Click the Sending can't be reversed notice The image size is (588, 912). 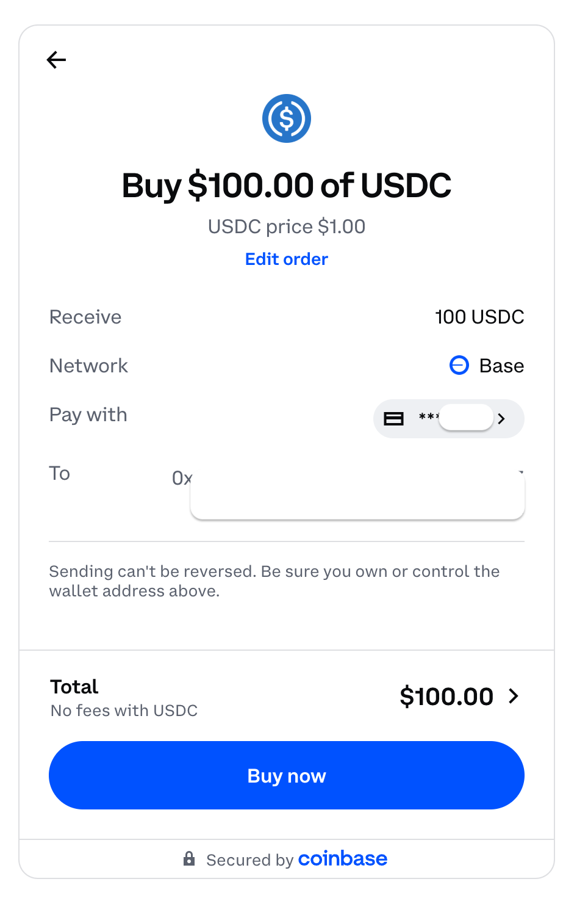[x=274, y=581]
